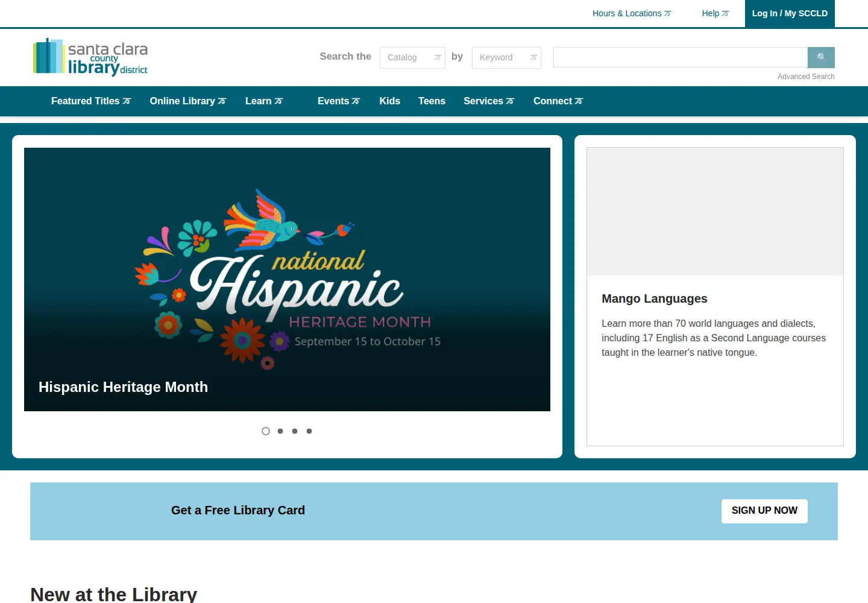Go to the Teens section
The height and width of the screenshot is (603, 868).
(x=432, y=101)
